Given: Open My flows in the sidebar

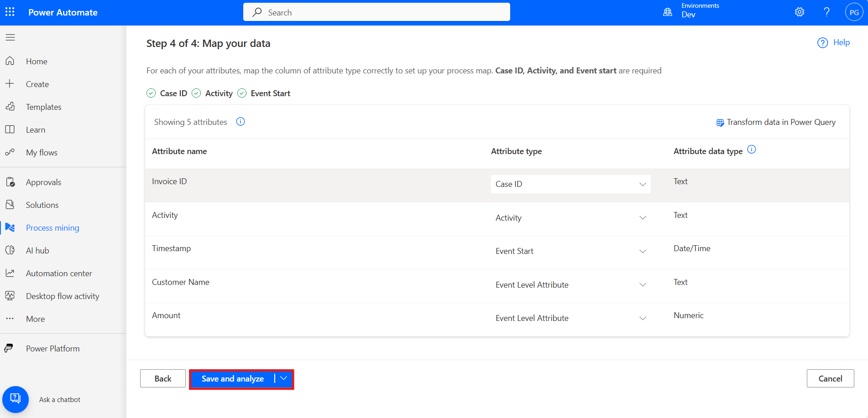Looking at the screenshot, I should click(42, 153).
